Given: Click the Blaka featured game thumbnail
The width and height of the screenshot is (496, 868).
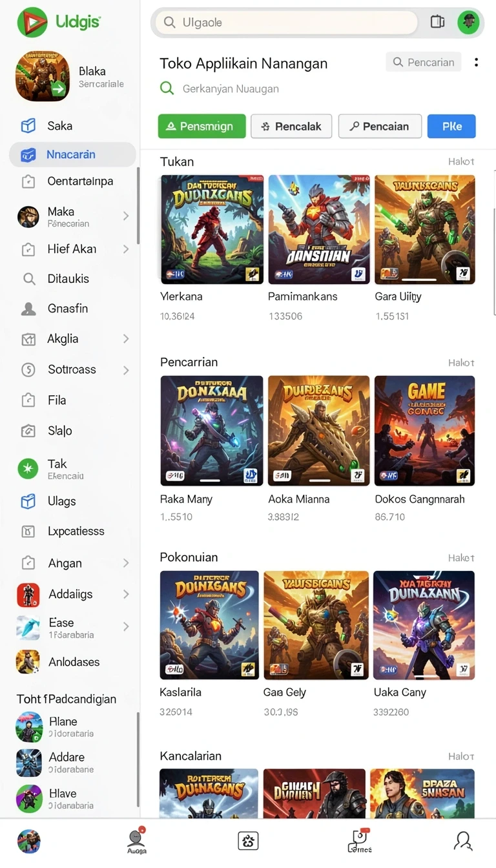Looking at the screenshot, I should tap(43, 76).
